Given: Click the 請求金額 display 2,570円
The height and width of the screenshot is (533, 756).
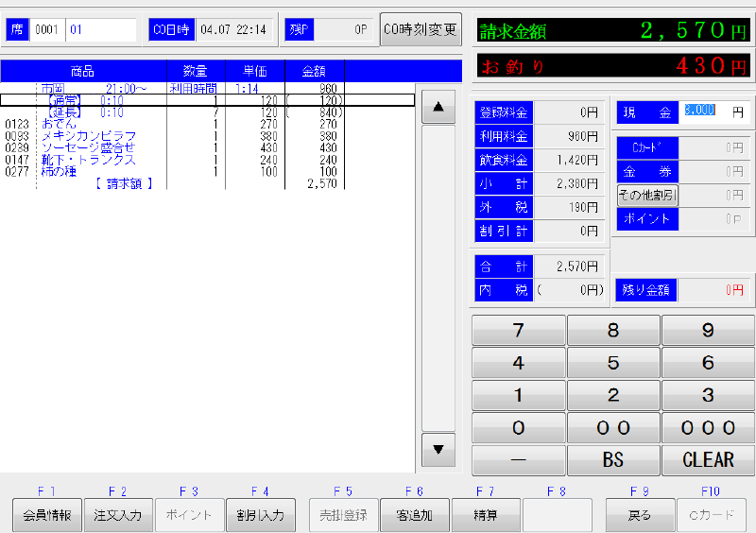Looking at the screenshot, I should click(613, 31).
